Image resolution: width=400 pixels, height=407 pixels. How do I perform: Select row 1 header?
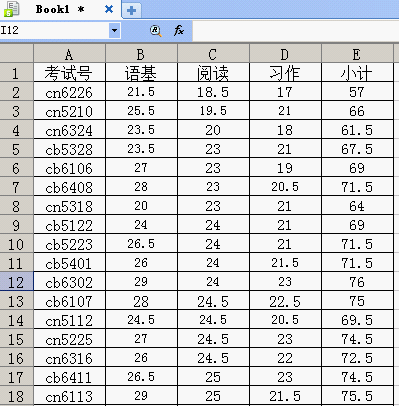pyautogui.click(x=17, y=72)
